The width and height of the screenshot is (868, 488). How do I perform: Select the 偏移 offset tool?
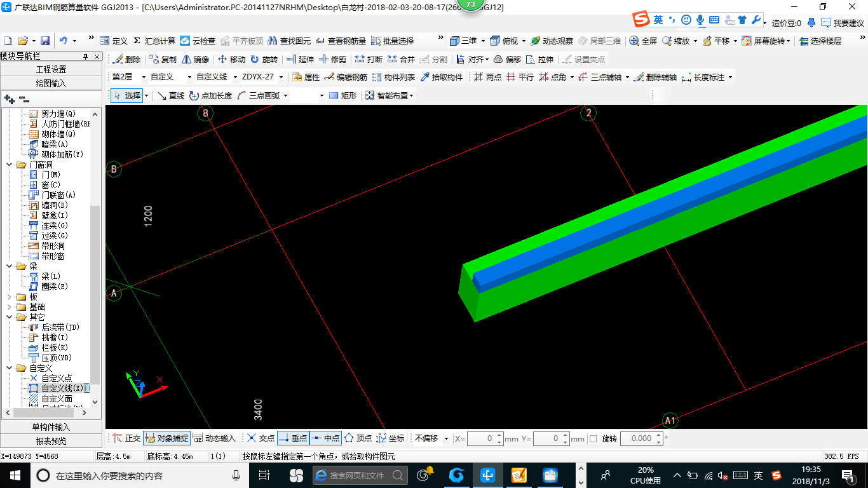pyautogui.click(x=507, y=59)
